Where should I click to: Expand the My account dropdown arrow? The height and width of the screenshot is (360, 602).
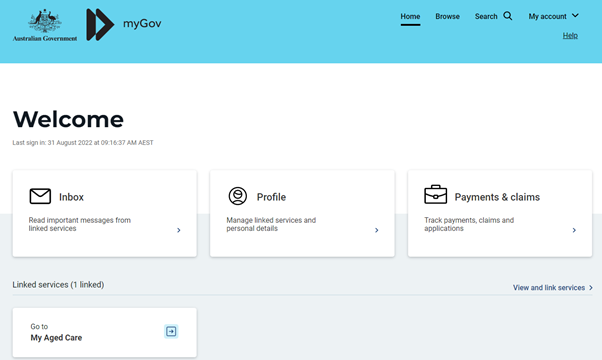(575, 16)
